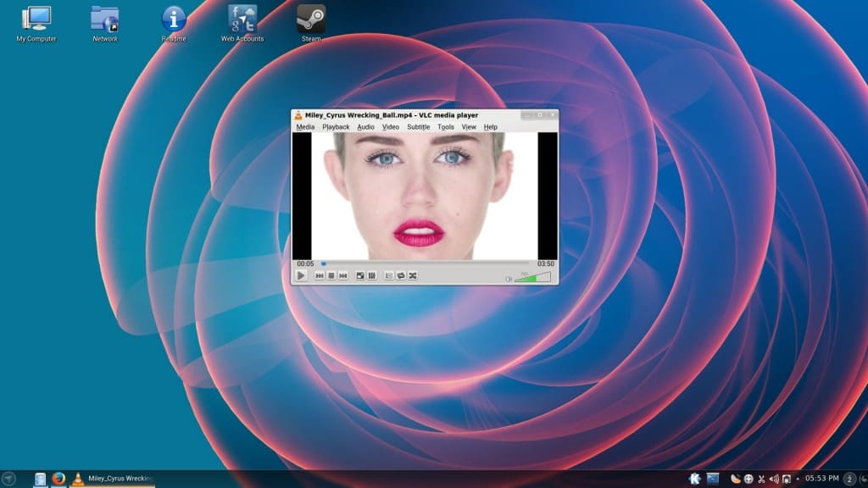Expand the Tools menu
This screenshot has width=868, height=488.
pos(446,127)
